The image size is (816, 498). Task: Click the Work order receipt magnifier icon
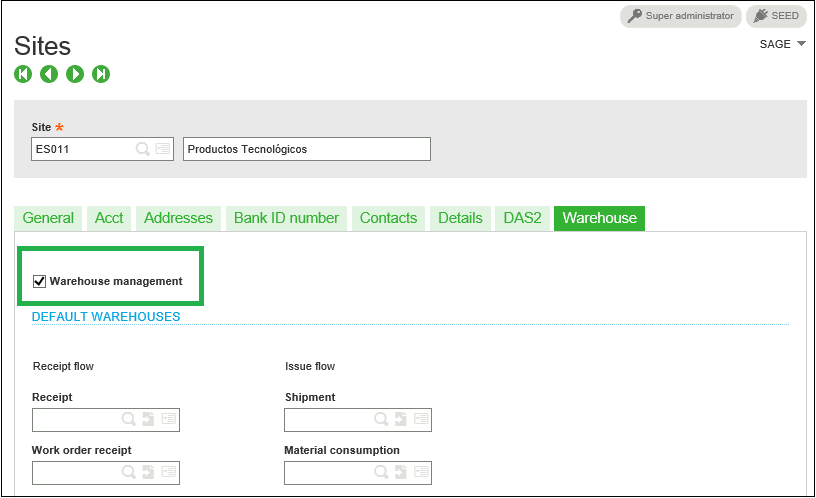129,472
